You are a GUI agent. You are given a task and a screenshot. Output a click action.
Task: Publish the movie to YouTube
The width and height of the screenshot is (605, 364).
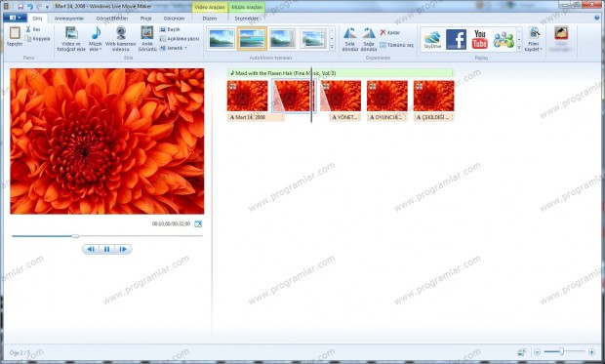479,39
